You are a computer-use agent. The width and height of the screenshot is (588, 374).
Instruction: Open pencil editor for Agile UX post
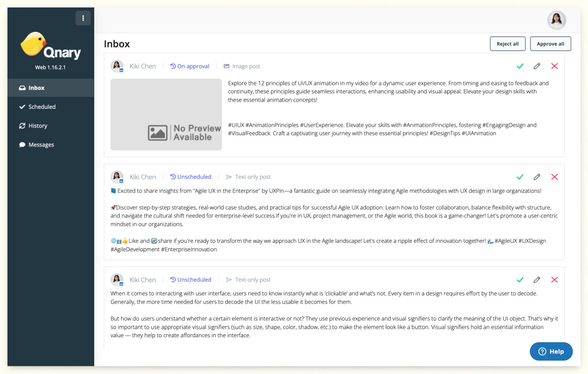[537, 177]
